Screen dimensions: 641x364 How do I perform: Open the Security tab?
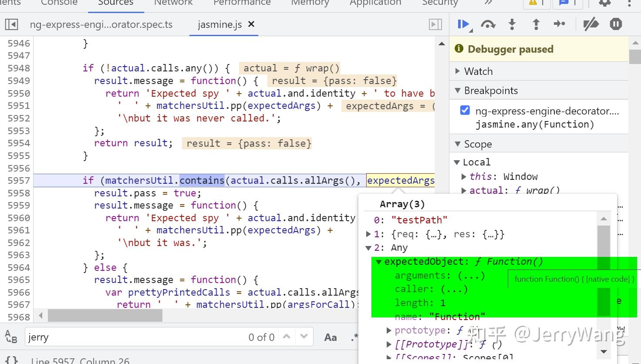coord(440,3)
